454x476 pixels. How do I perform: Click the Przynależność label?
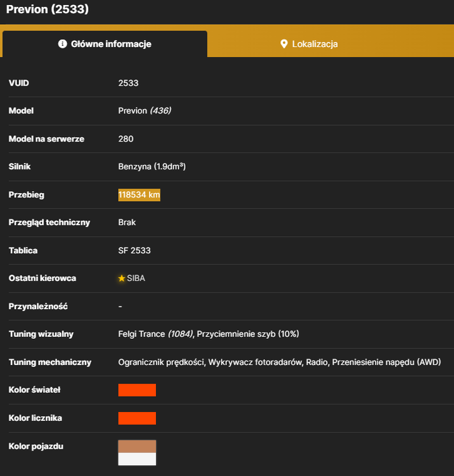coord(38,307)
